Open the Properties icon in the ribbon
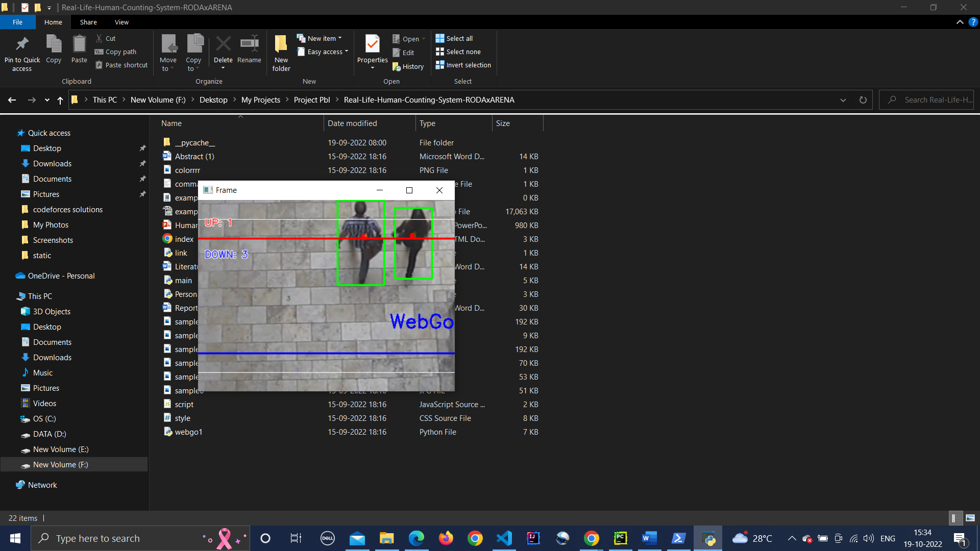980x551 pixels. point(373,44)
